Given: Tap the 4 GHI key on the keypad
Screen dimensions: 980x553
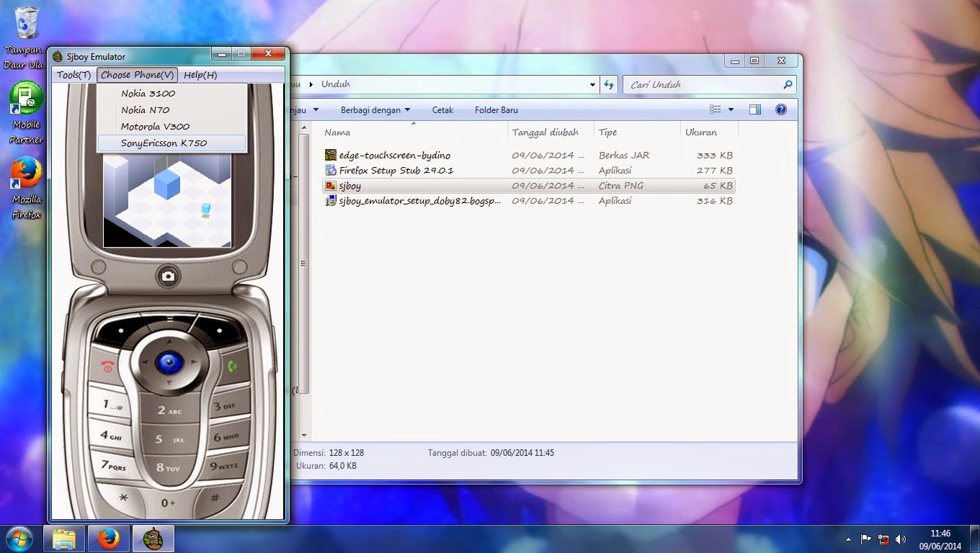Looking at the screenshot, I should tap(112, 436).
